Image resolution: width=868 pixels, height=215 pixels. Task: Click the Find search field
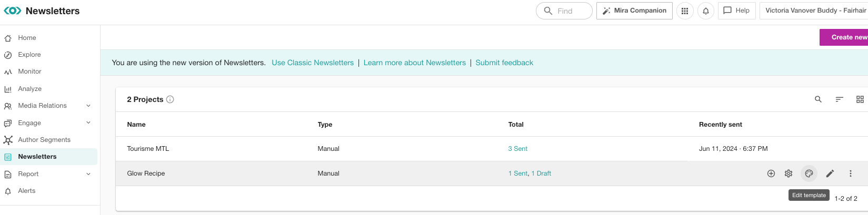point(564,11)
